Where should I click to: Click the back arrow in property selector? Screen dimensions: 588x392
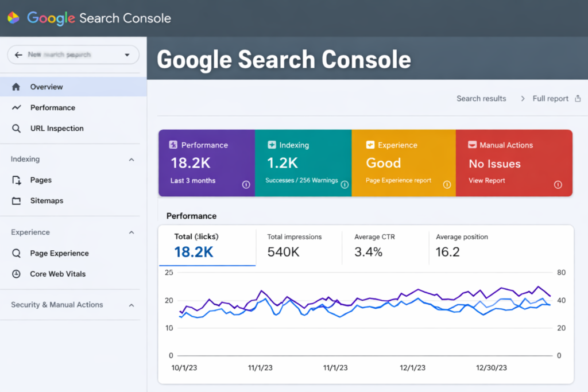tap(18, 55)
